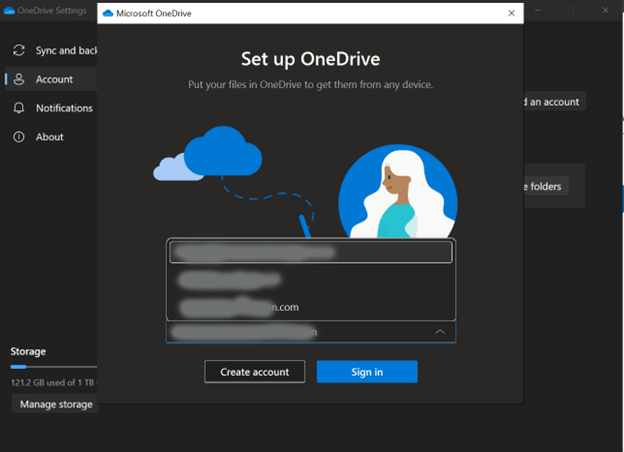Open the Notifications settings tab
624x452 pixels.
click(x=51, y=108)
